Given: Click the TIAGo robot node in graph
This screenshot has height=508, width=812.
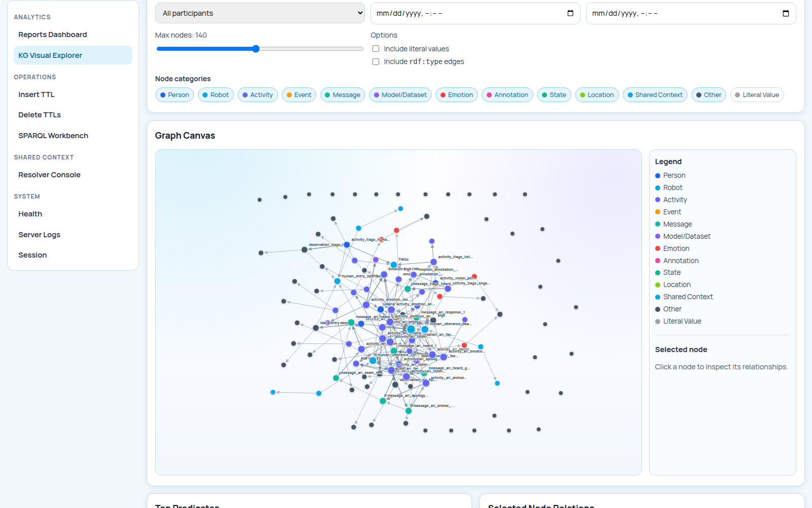Looking at the screenshot, I should [394, 265].
